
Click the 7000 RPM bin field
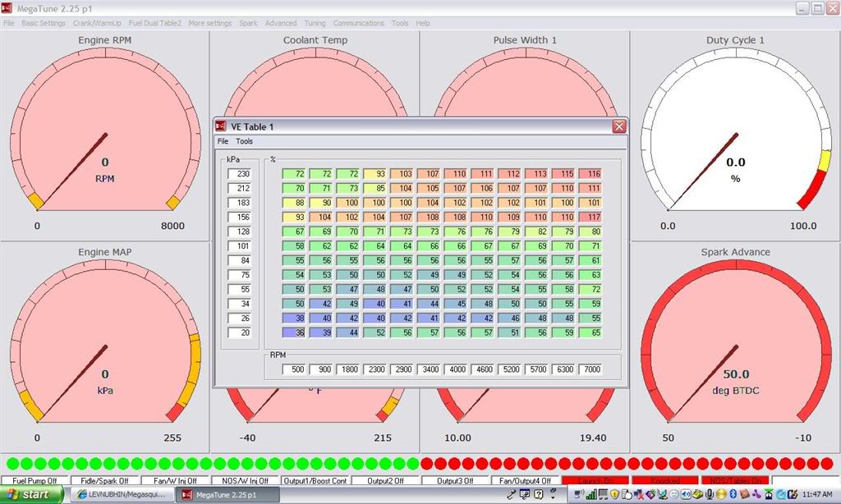click(591, 369)
